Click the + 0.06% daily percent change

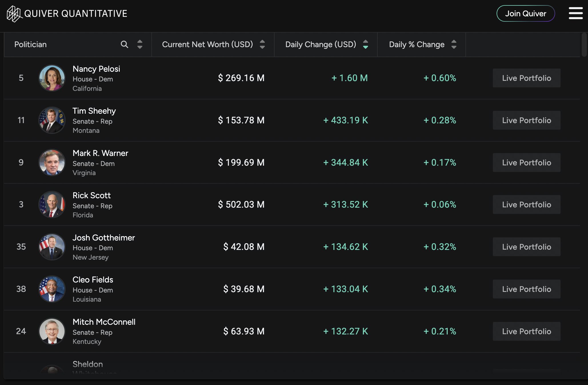pos(440,204)
